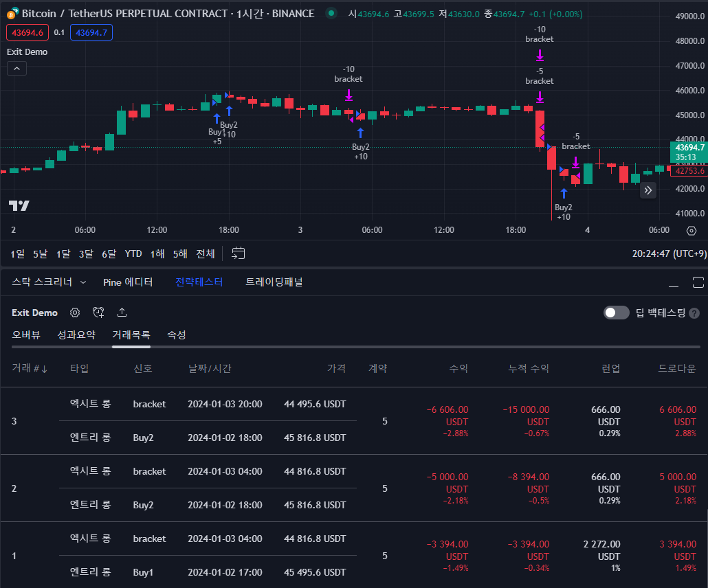Image resolution: width=708 pixels, height=588 pixels.
Task: Open strategy settings gear next to Exit Demo
Action: (x=75, y=313)
